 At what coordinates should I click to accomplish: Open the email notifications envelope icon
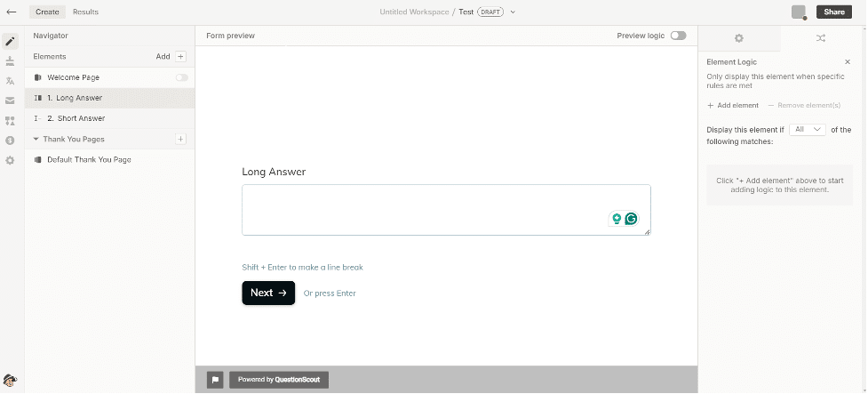[10, 101]
